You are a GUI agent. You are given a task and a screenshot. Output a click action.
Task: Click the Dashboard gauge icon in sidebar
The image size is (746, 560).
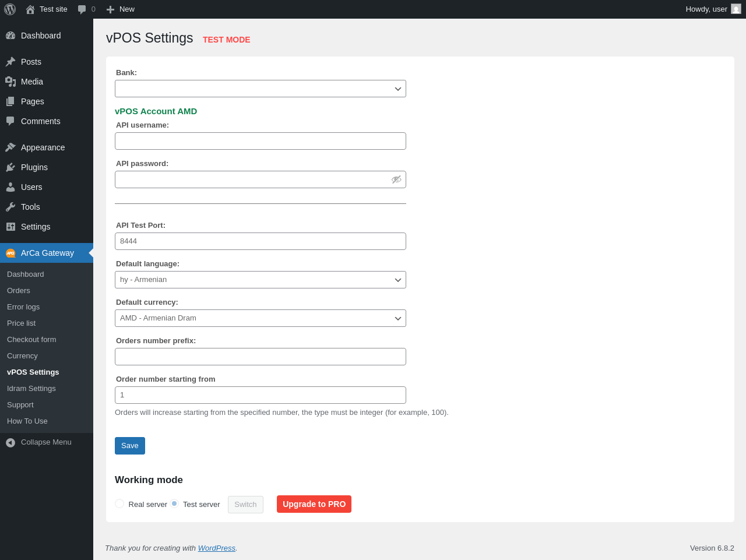coord(10,36)
